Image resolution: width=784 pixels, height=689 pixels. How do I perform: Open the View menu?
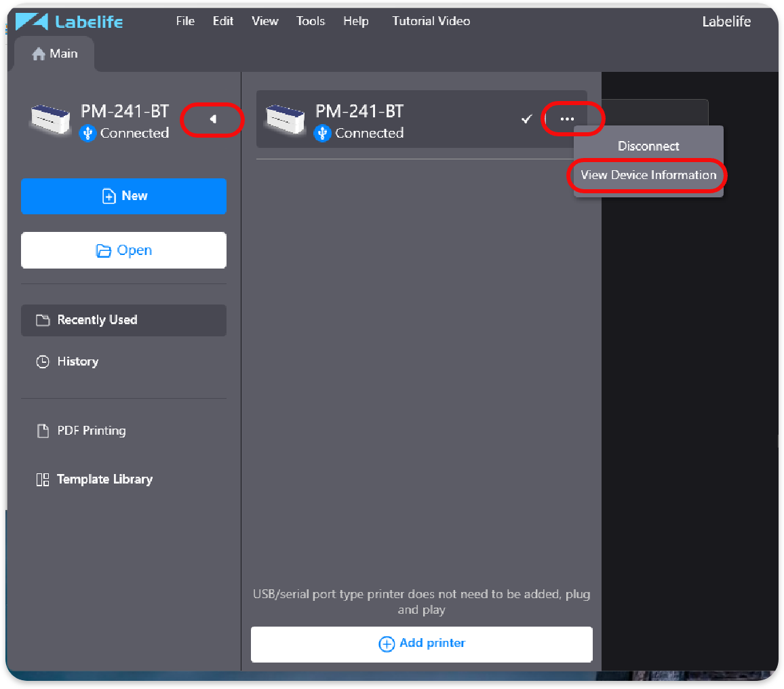pos(265,21)
